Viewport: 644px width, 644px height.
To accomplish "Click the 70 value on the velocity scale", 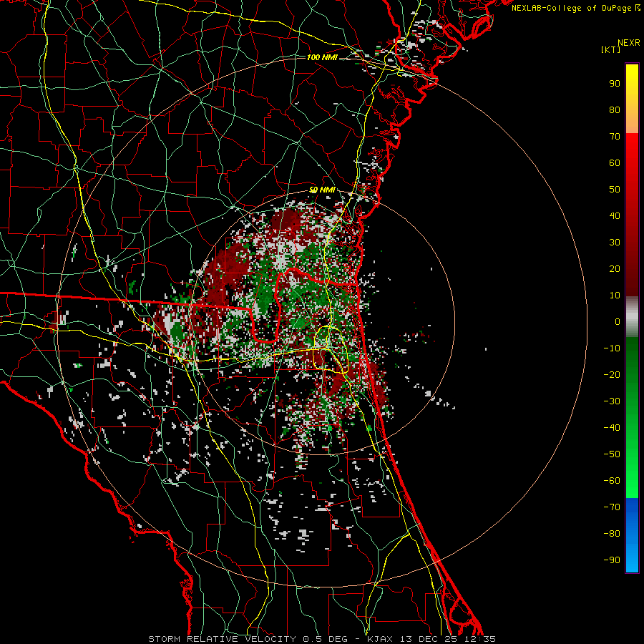I will [x=615, y=137].
